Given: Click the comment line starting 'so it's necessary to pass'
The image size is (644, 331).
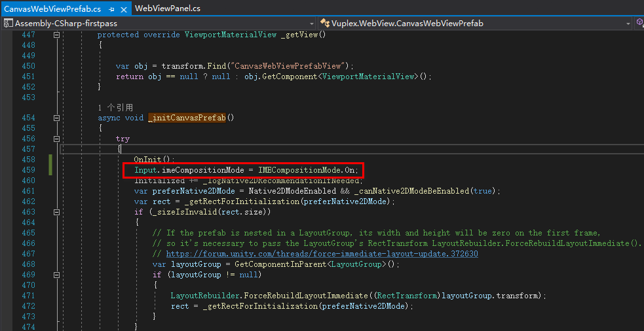Looking at the screenshot, I should tap(397, 243).
